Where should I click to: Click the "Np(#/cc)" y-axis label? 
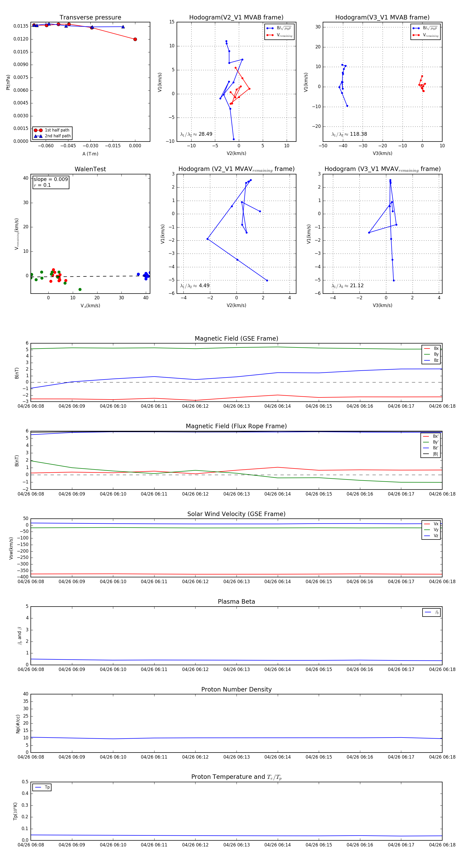[x=18, y=723]
